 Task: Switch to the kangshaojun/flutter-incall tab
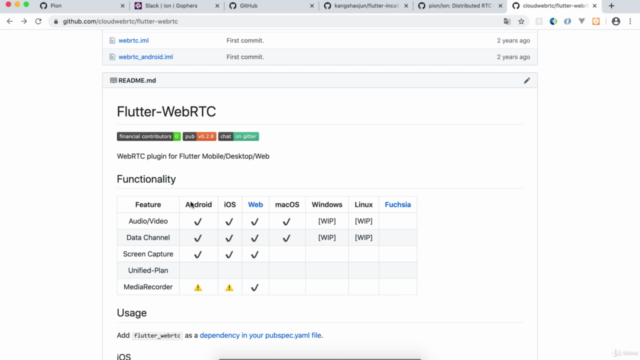366,6
